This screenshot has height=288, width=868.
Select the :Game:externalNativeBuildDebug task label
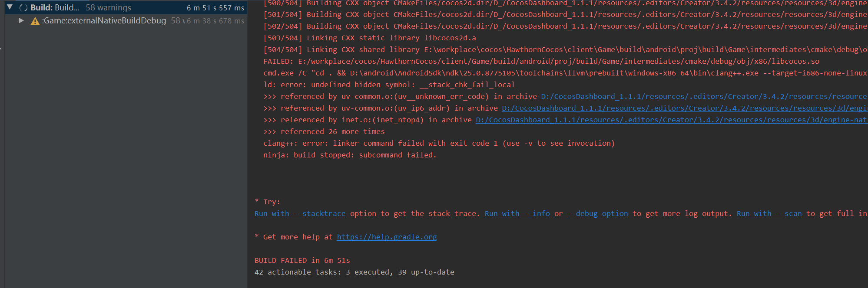coord(104,21)
